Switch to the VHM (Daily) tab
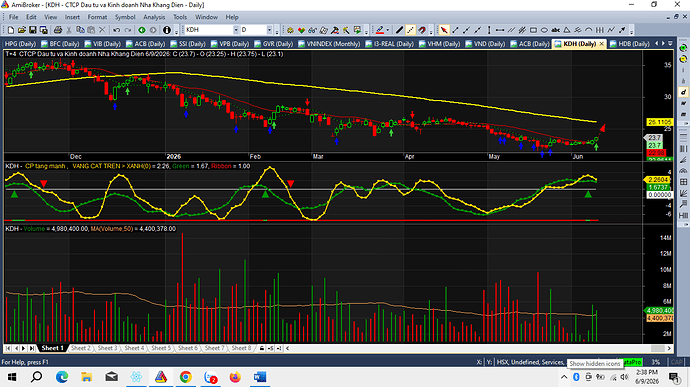 pos(440,44)
